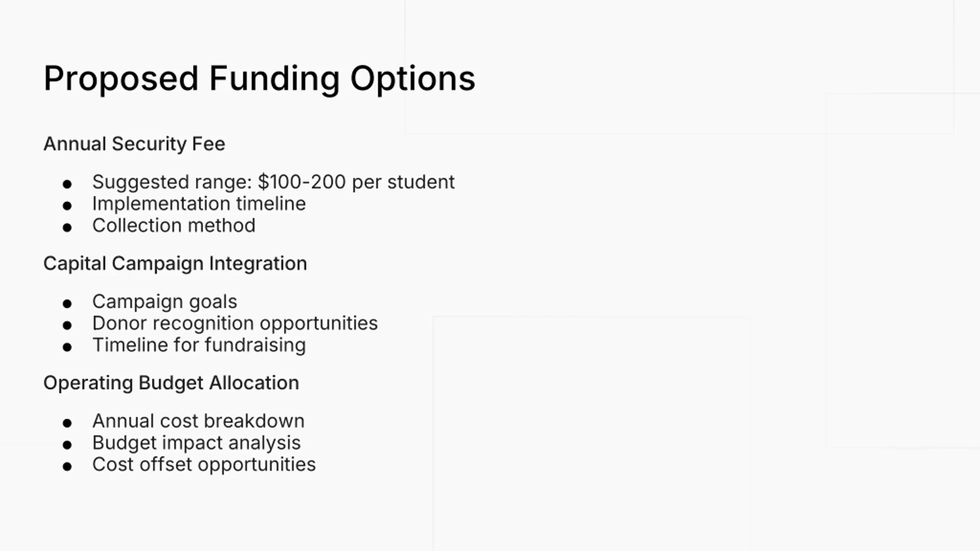Image resolution: width=980 pixels, height=551 pixels.
Task: Click the 'Timeline for fundraising' line
Action: tap(199, 345)
